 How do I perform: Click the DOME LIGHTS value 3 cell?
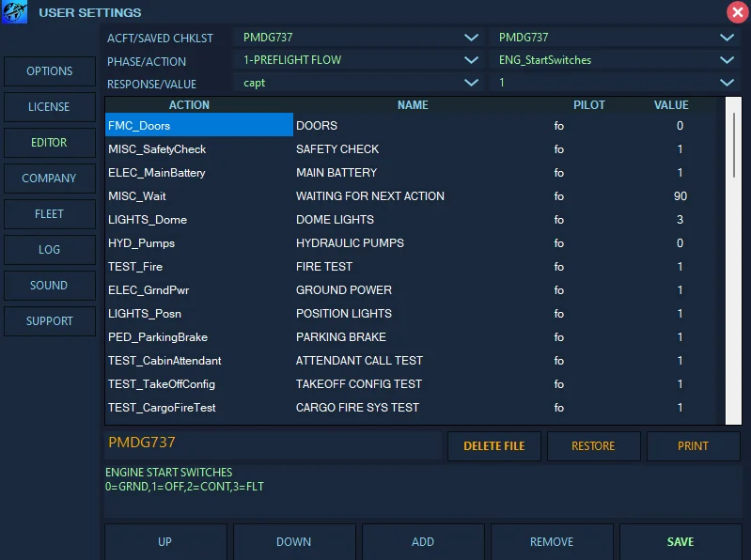[680, 219]
